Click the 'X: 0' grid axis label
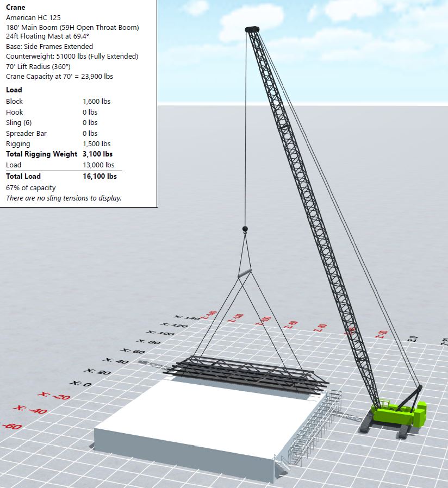Viewport: 448px width, 488px height. (80, 384)
